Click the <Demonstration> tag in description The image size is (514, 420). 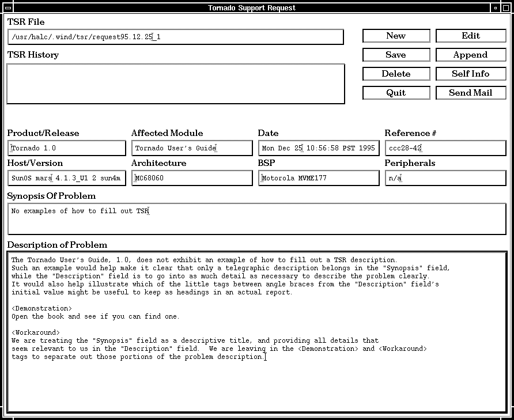pyautogui.click(x=41, y=308)
